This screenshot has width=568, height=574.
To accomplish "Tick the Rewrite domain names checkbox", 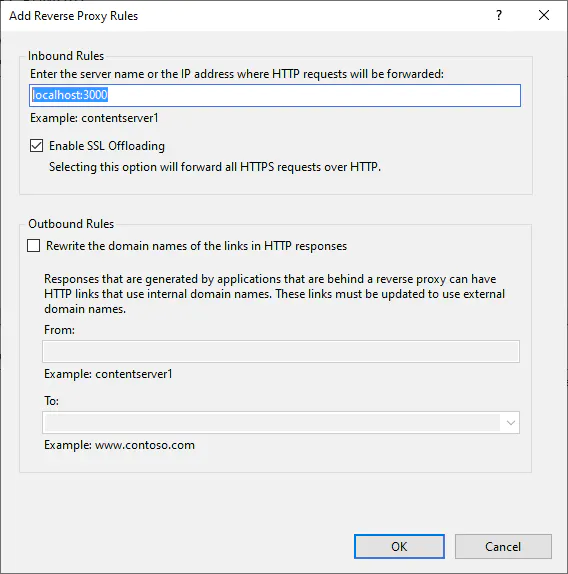I will coord(33,246).
